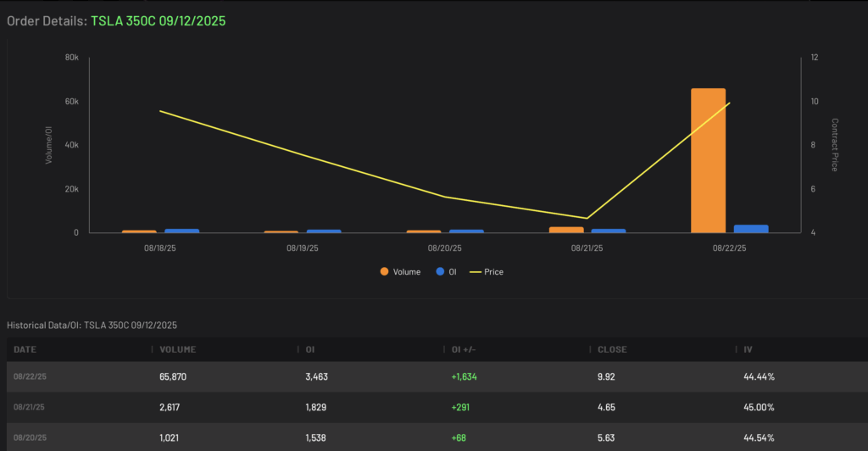Screen dimensions: 868x451
Task: Click the orange Volume legend dot
Action: click(x=384, y=271)
